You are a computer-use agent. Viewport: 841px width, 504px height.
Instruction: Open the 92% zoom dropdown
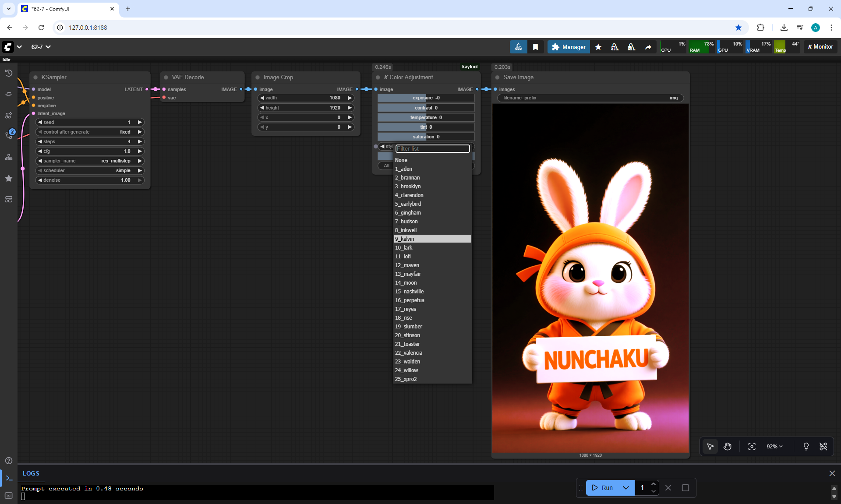[774, 446]
